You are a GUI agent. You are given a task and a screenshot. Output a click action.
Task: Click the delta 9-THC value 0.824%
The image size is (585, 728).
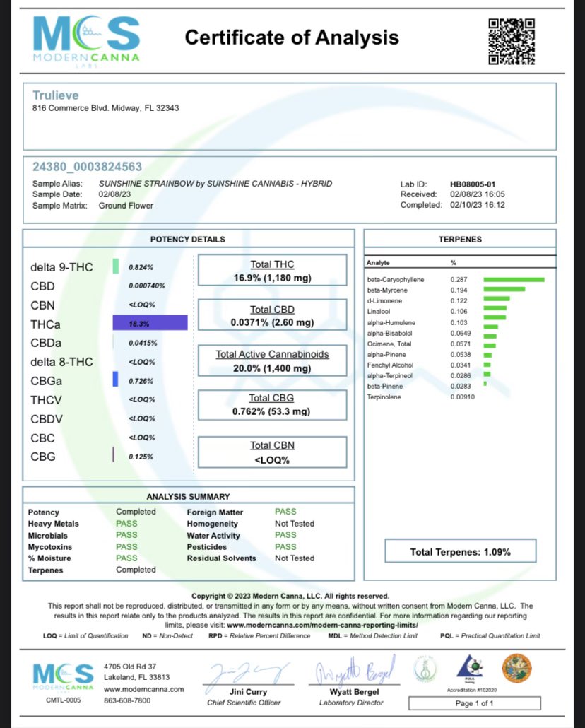click(x=141, y=267)
